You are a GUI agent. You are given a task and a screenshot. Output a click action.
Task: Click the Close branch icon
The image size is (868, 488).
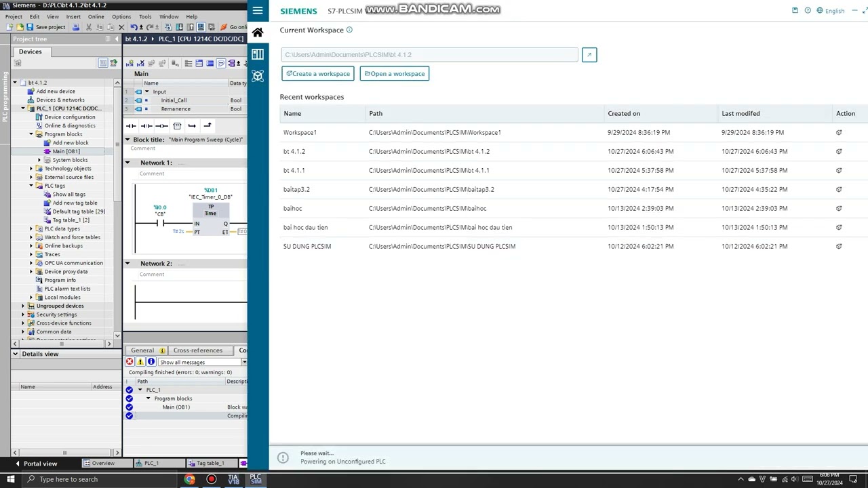pyautogui.click(x=208, y=125)
